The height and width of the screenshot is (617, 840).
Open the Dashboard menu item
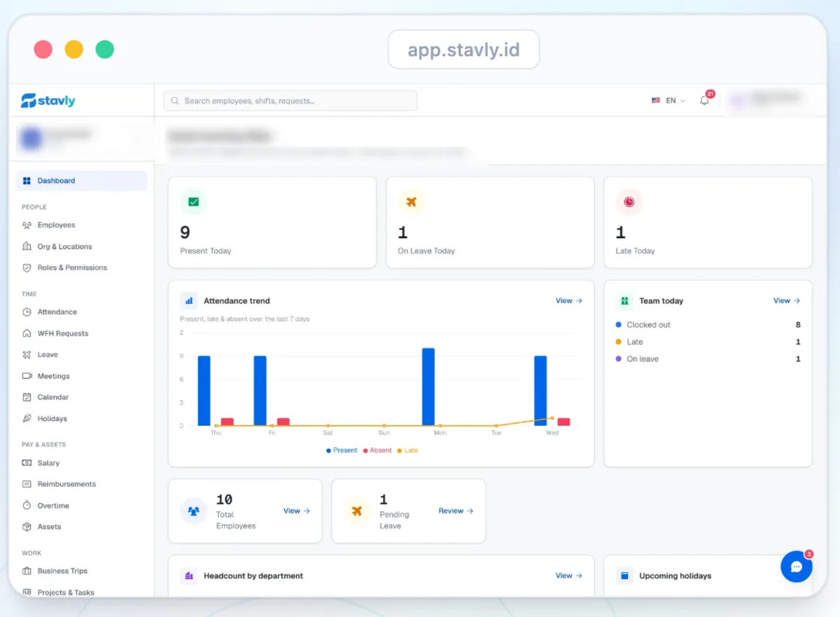(82, 181)
